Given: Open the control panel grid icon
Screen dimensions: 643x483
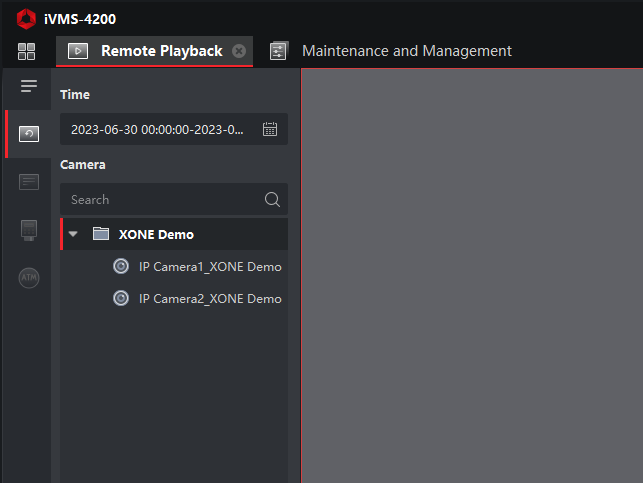Looking at the screenshot, I should pos(26,52).
